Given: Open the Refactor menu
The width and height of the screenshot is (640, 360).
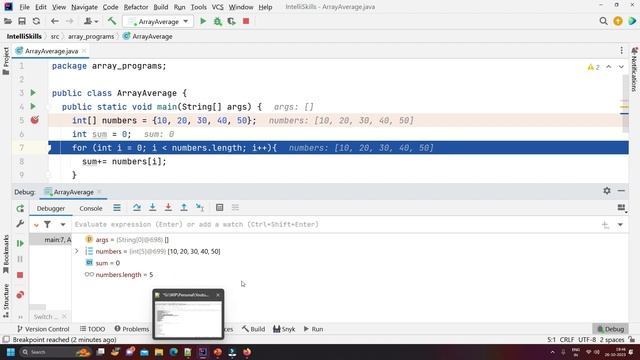Looking at the screenshot, I should 136,7.
